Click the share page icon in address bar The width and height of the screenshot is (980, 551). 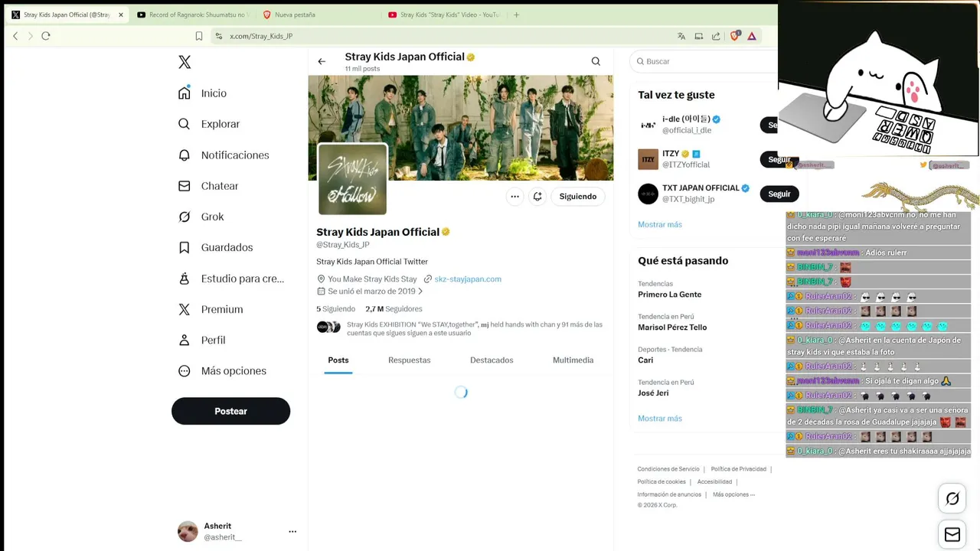[716, 36]
